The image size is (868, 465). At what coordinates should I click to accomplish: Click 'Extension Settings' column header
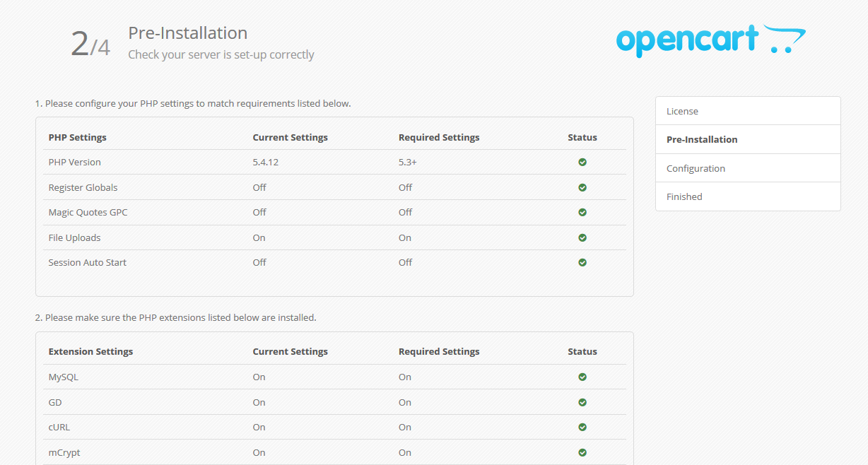coord(90,351)
